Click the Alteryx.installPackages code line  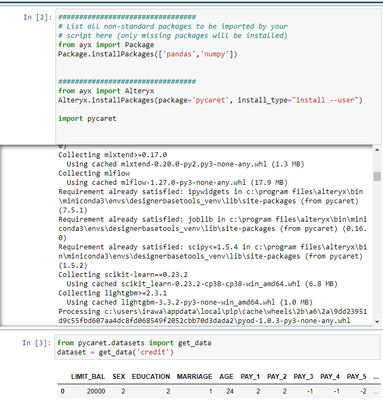(210, 100)
